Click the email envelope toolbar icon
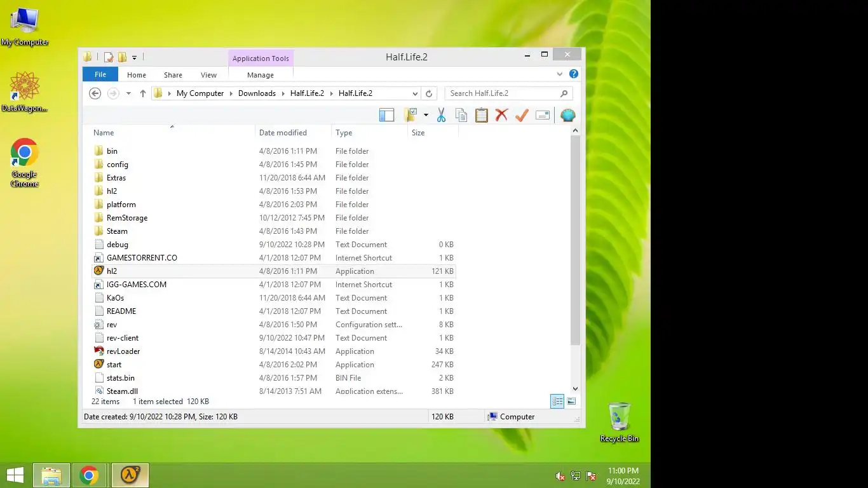 (x=542, y=115)
